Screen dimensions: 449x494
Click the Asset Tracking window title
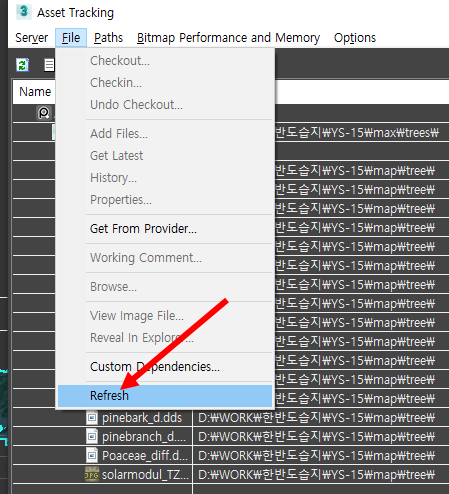75,13
